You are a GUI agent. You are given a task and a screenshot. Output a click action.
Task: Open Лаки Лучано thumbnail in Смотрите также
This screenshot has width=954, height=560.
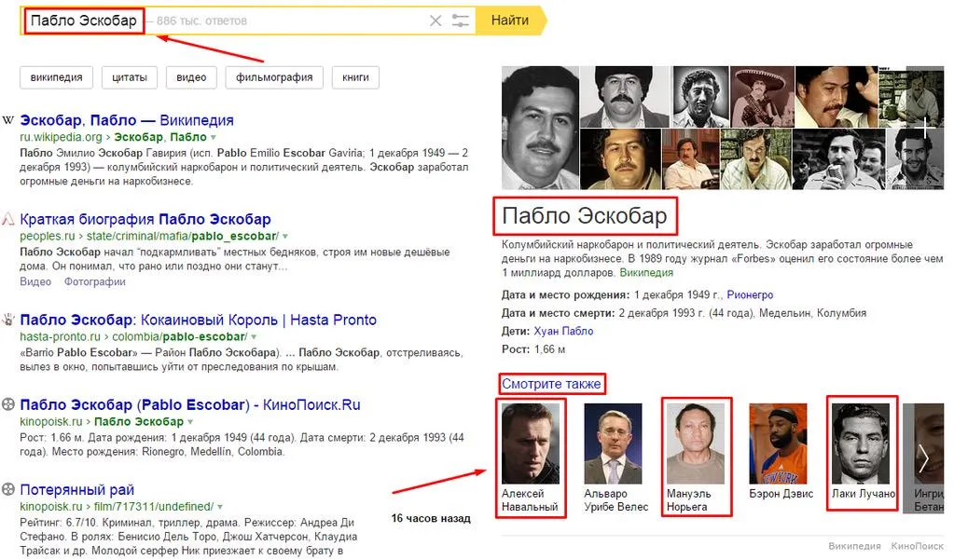click(x=861, y=444)
